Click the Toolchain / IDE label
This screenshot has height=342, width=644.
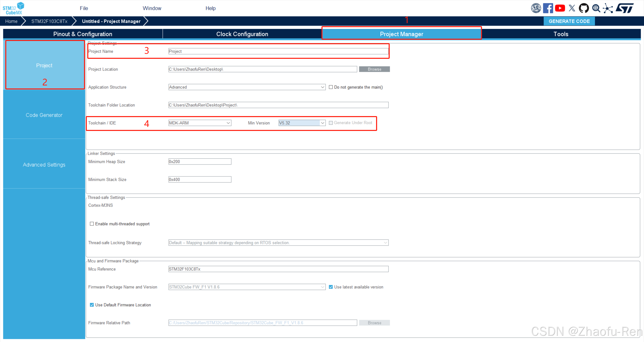point(102,123)
